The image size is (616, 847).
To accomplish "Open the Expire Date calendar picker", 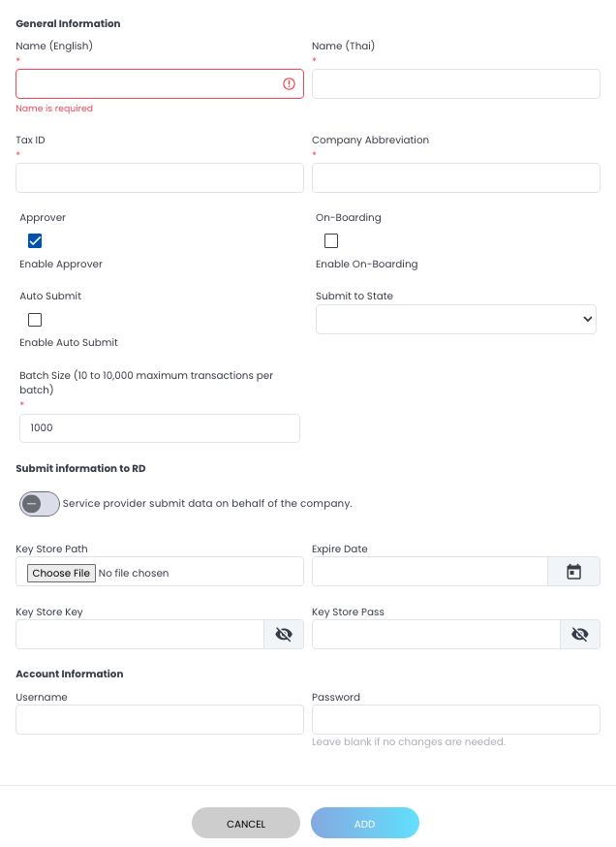I will pos(573,572).
